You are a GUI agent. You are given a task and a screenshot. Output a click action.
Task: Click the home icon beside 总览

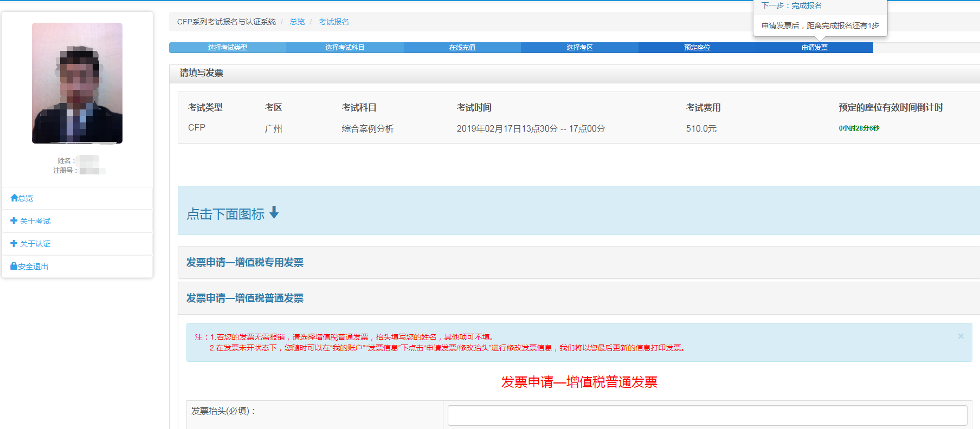pos(14,198)
